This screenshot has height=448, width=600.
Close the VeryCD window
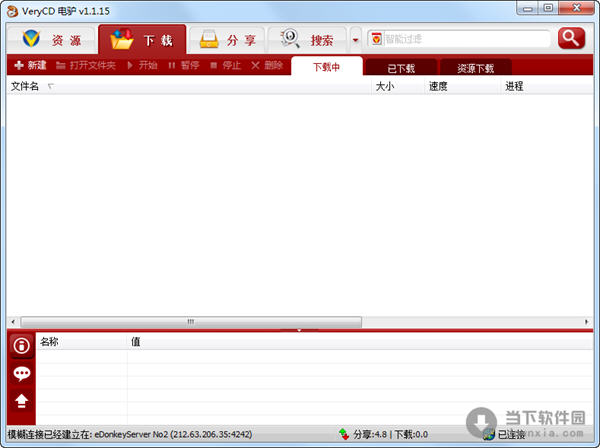[577, 8]
